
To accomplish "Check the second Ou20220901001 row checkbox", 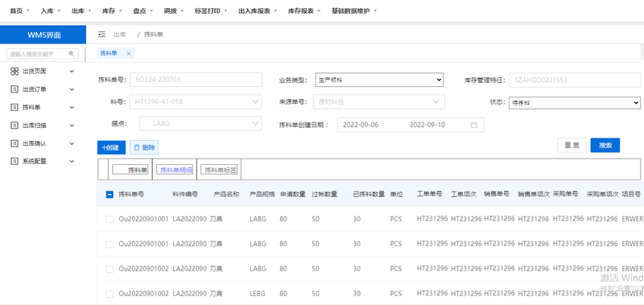I will tap(109, 245).
